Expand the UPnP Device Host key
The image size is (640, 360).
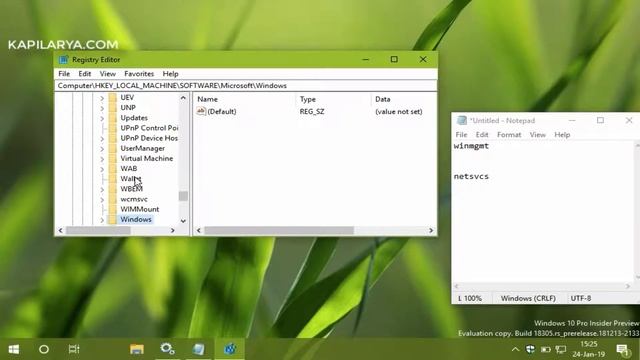click(x=102, y=139)
